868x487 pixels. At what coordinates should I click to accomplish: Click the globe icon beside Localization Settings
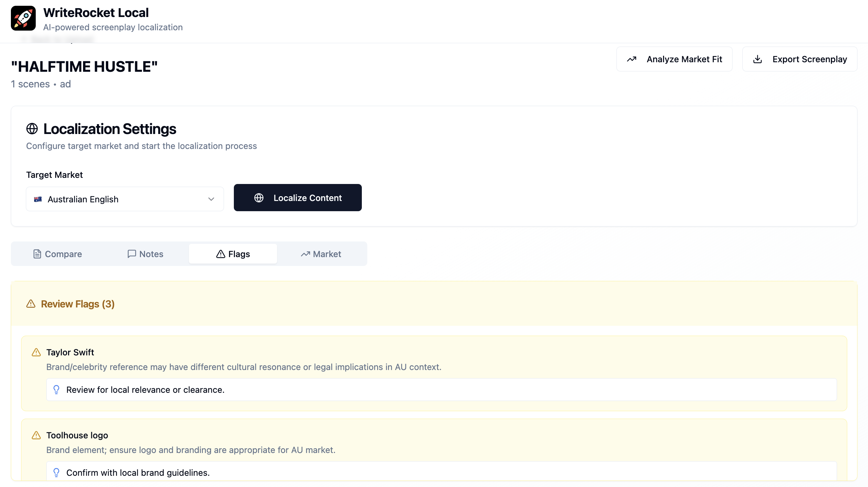32,129
